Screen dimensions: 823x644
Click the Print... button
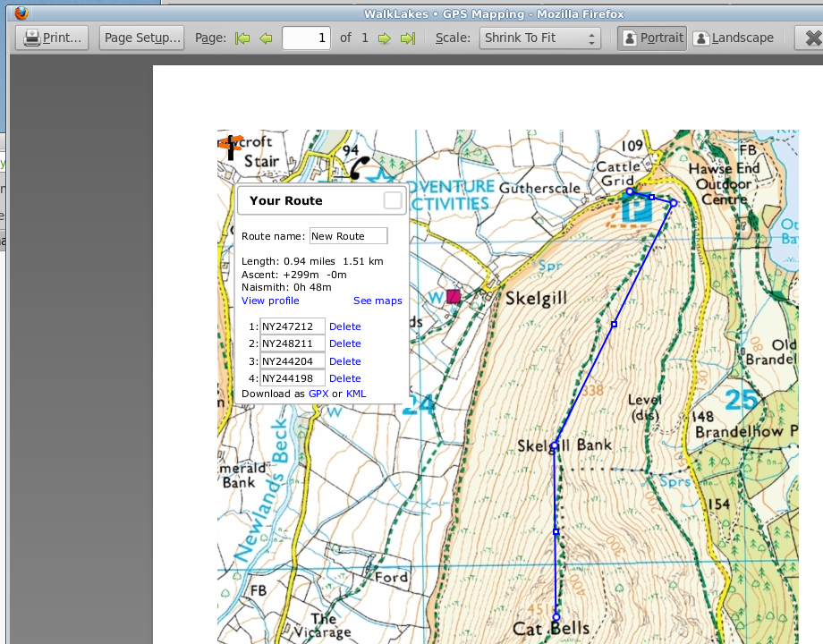(52, 38)
